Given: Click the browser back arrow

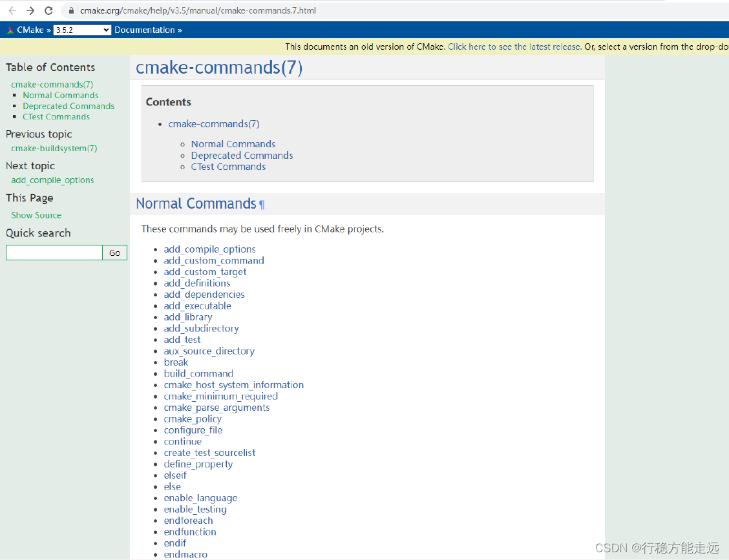Looking at the screenshot, I should (x=12, y=10).
